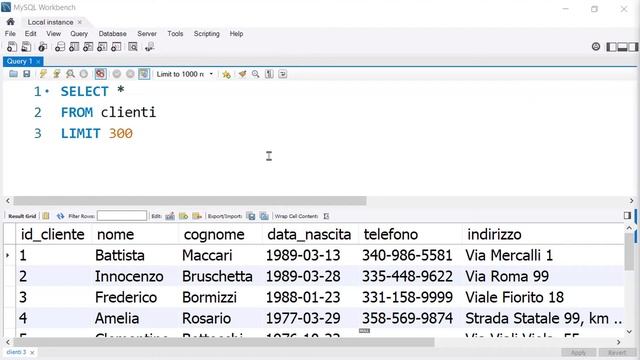Commit the transaction icon
The image size is (640, 360).
[x=117, y=74]
